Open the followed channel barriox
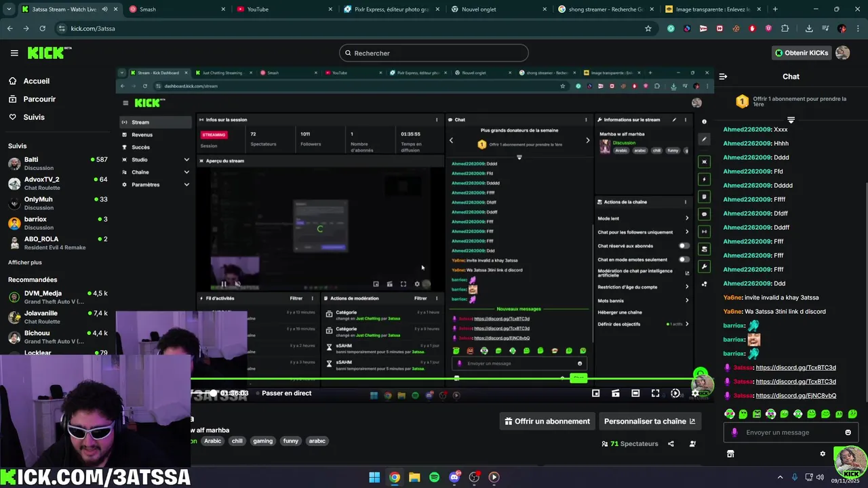The image size is (868, 488). (58, 223)
